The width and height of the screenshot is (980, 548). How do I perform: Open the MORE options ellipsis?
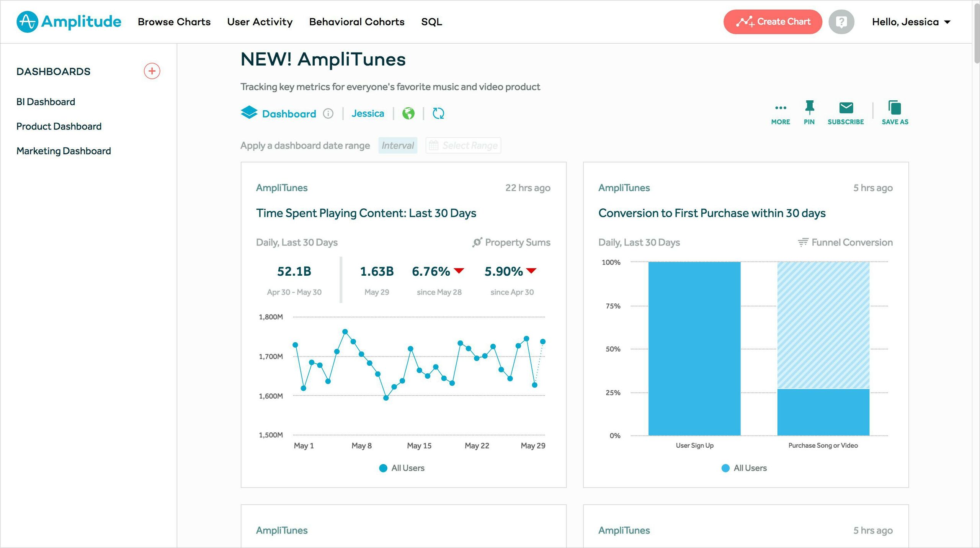(x=780, y=108)
